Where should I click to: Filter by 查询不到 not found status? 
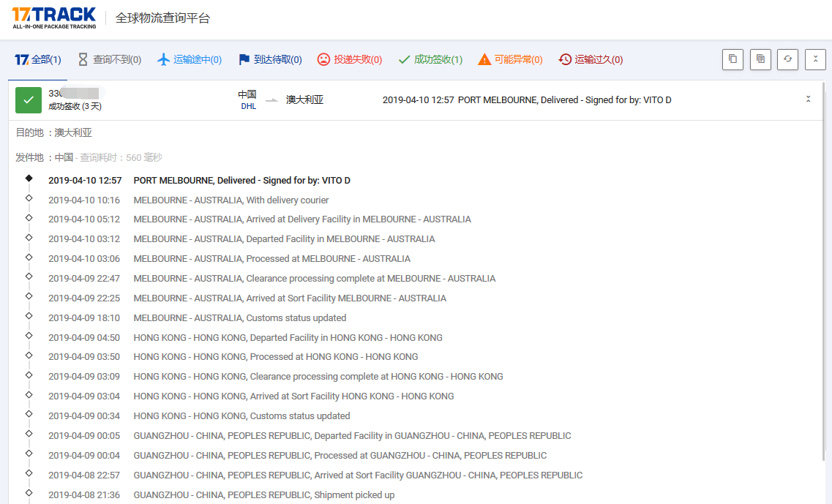click(x=110, y=60)
